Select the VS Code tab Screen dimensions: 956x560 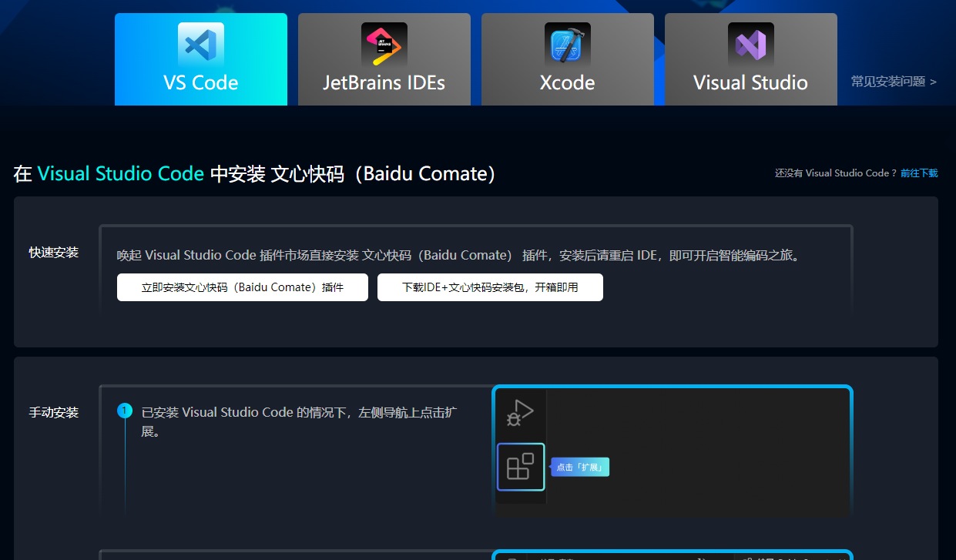pos(201,59)
